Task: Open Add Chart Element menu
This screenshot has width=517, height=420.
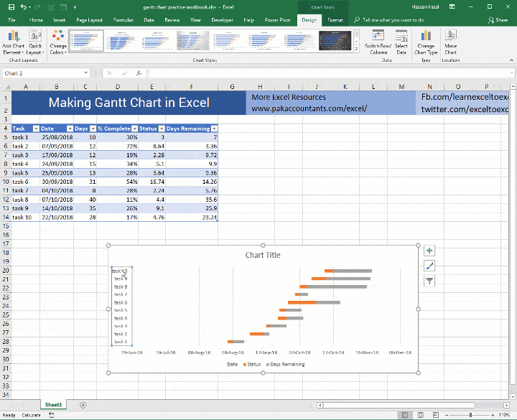Action: pos(14,42)
